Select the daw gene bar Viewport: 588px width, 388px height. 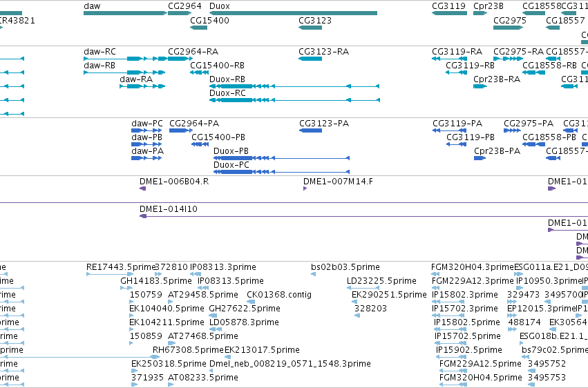click(125, 14)
